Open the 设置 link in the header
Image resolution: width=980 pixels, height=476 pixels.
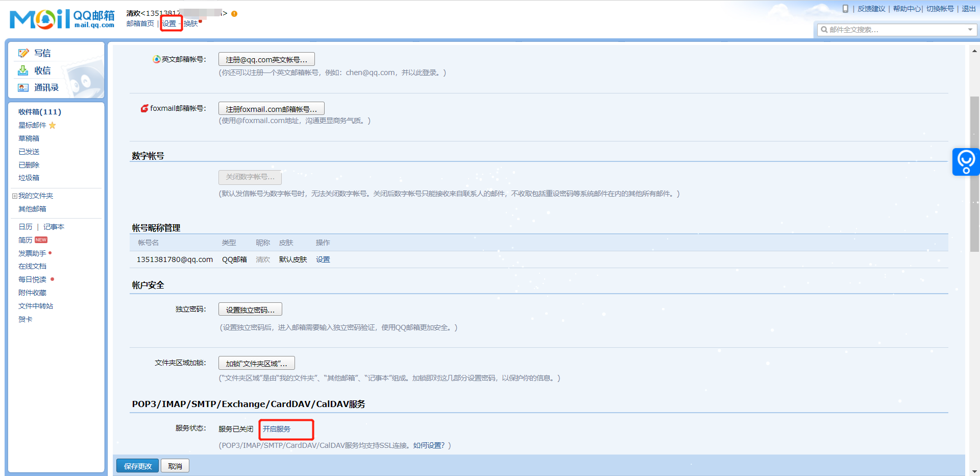169,23
